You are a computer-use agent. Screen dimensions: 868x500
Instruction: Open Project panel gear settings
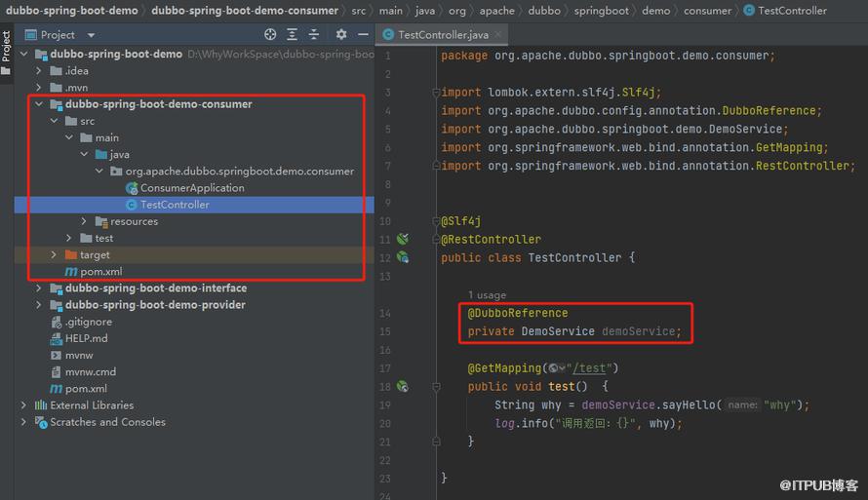[x=341, y=34]
